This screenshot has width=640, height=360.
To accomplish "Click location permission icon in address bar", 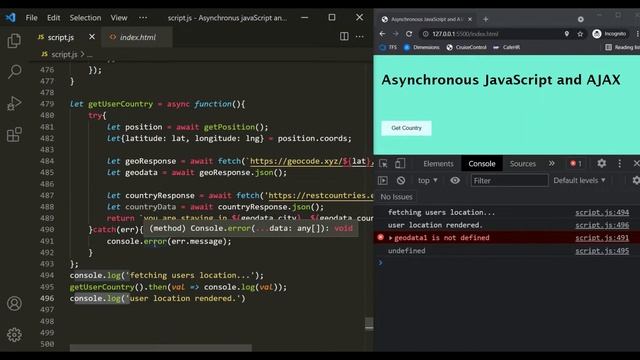I will (x=567, y=34).
